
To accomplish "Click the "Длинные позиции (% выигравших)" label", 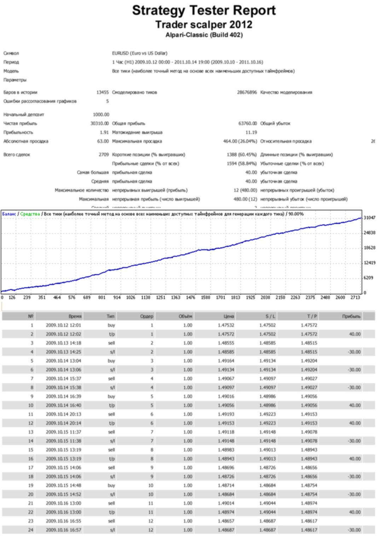I will click(x=296, y=155).
